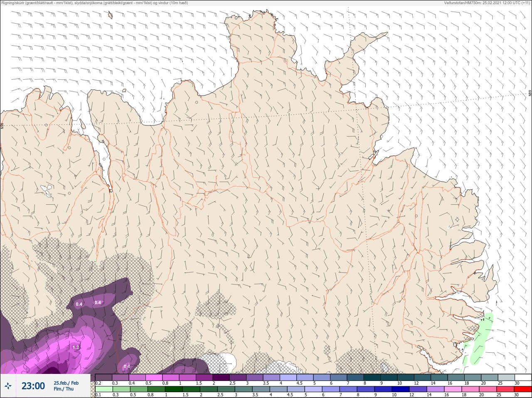Select the pale green 0.1 swatch in lower legend
This screenshot has height=398, width=532.
(x=104, y=389)
